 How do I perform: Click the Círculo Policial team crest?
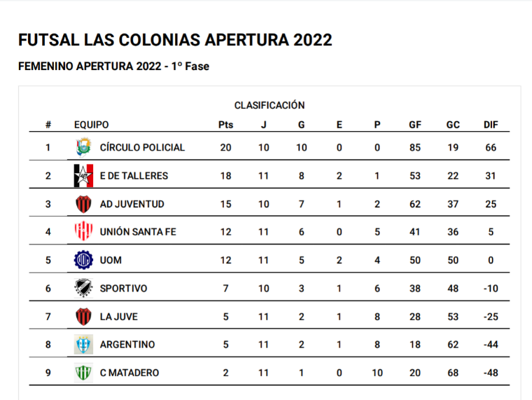coord(83,147)
